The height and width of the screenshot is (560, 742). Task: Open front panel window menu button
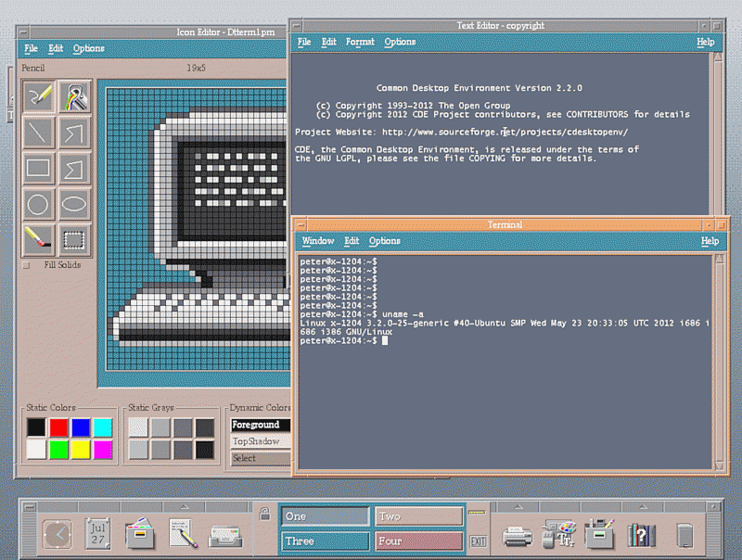coord(30,506)
